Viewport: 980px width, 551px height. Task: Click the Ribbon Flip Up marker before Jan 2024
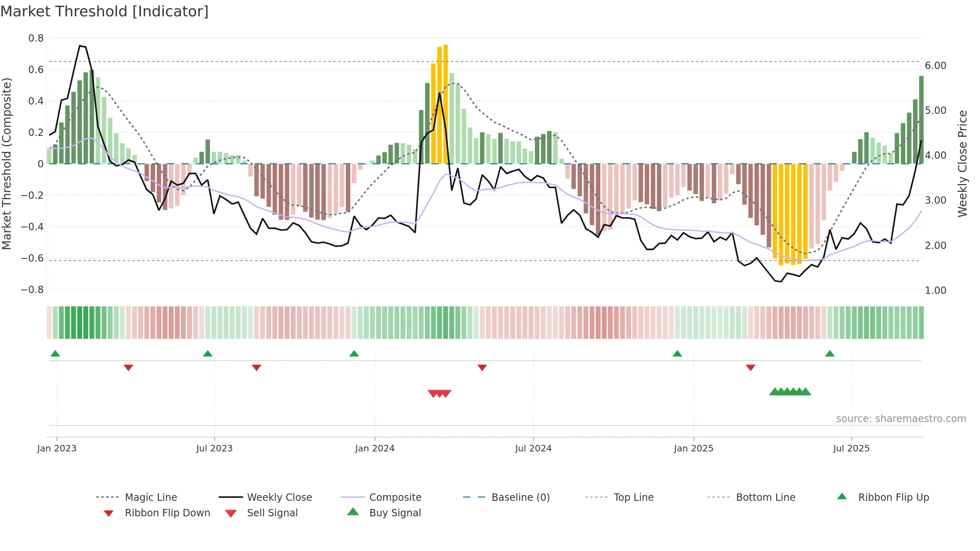[354, 353]
